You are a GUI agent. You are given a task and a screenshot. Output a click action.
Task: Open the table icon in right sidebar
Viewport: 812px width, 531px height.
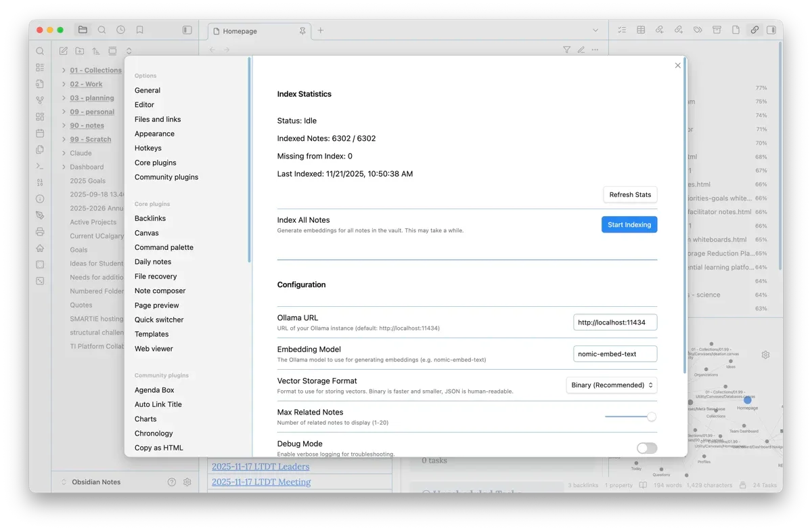641,30
